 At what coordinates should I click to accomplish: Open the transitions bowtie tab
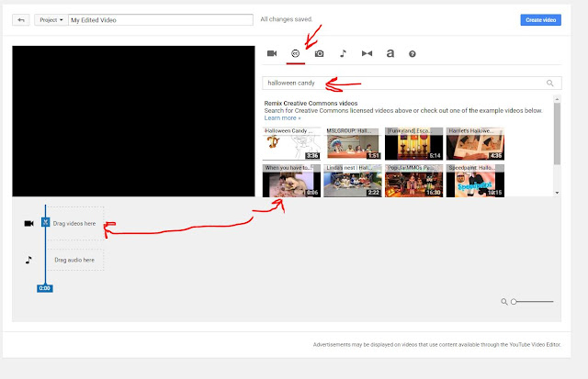367,53
